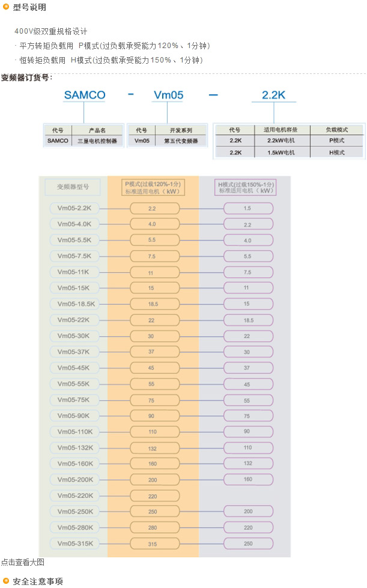
Task: Click the 400V级双重规格设计 line
Action: point(51,31)
